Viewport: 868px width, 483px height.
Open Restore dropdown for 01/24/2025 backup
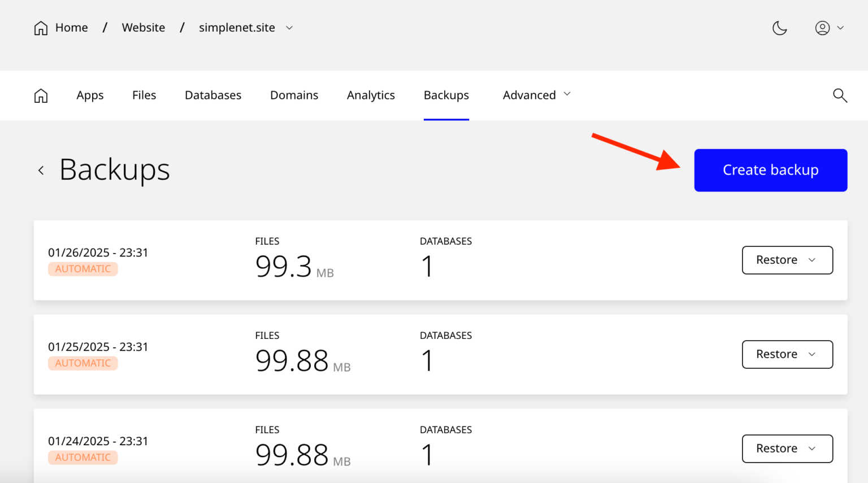pyautogui.click(x=787, y=449)
